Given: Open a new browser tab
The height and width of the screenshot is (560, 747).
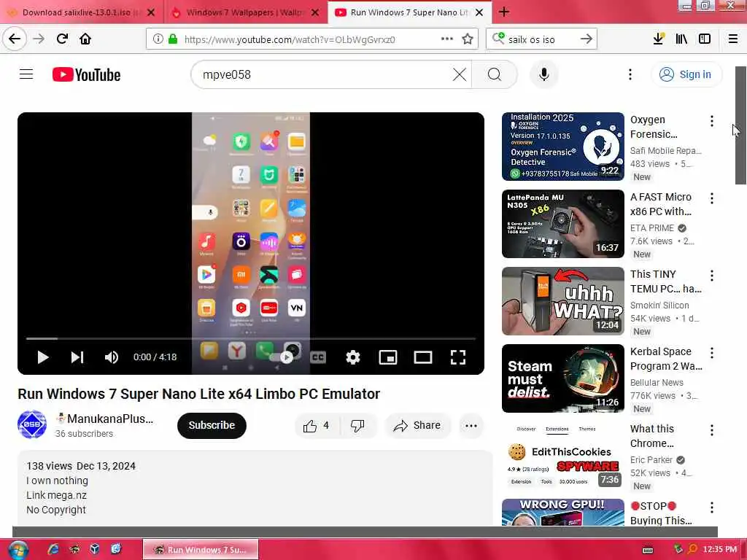Looking at the screenshot, I should 504,12.
